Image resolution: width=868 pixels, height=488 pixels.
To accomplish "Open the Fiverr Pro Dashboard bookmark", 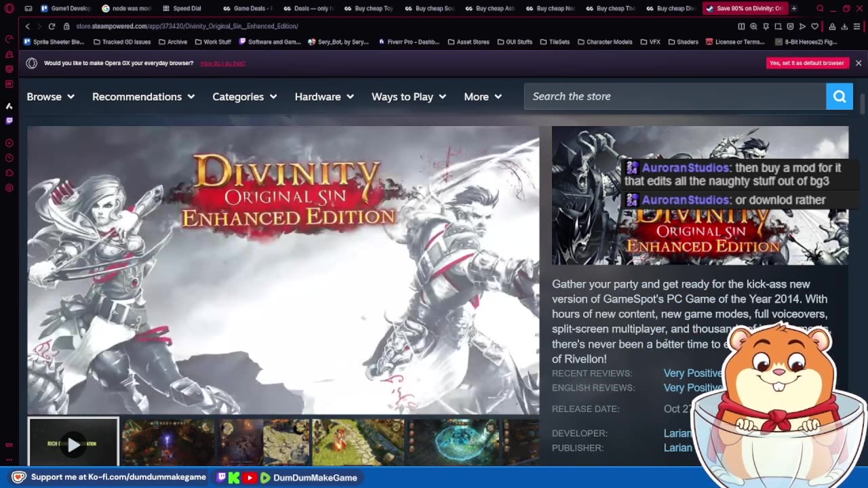I will (x=408, y=42).
